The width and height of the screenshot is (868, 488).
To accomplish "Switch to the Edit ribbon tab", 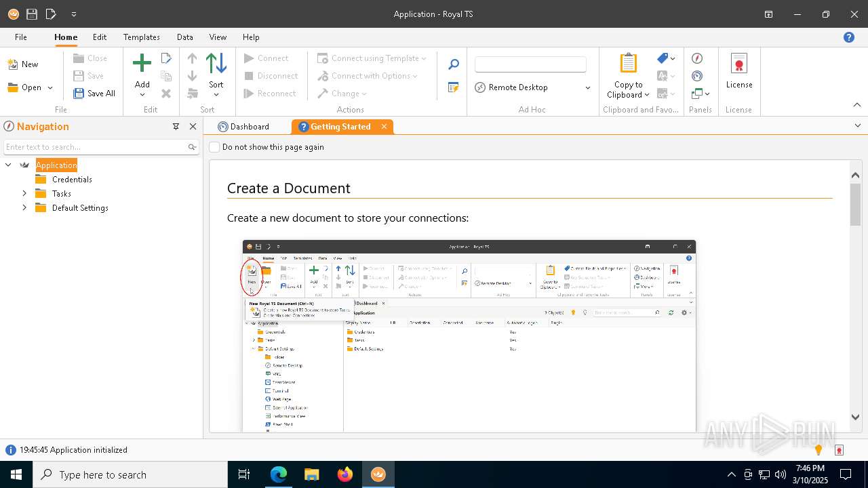I will [100, 37].
